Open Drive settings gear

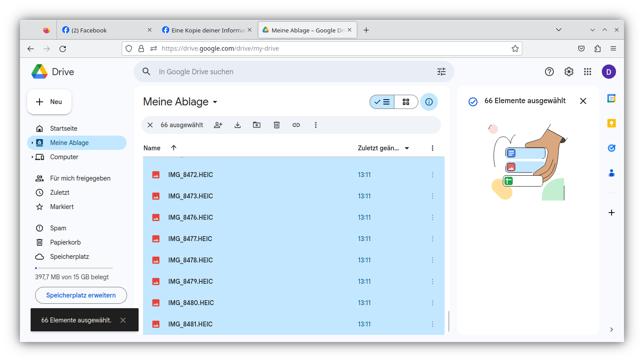[x=568, y=72]
